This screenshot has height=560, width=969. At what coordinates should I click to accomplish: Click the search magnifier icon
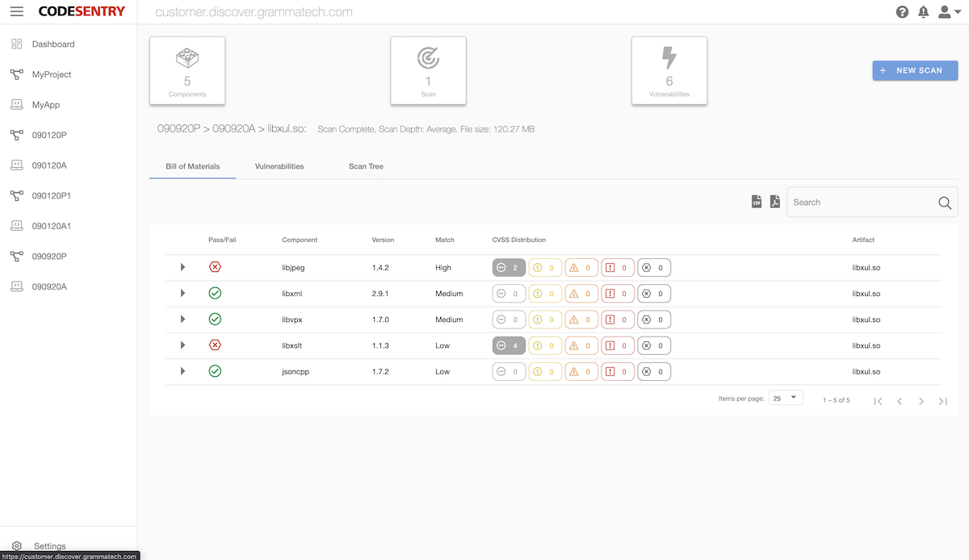coord(945,203)
